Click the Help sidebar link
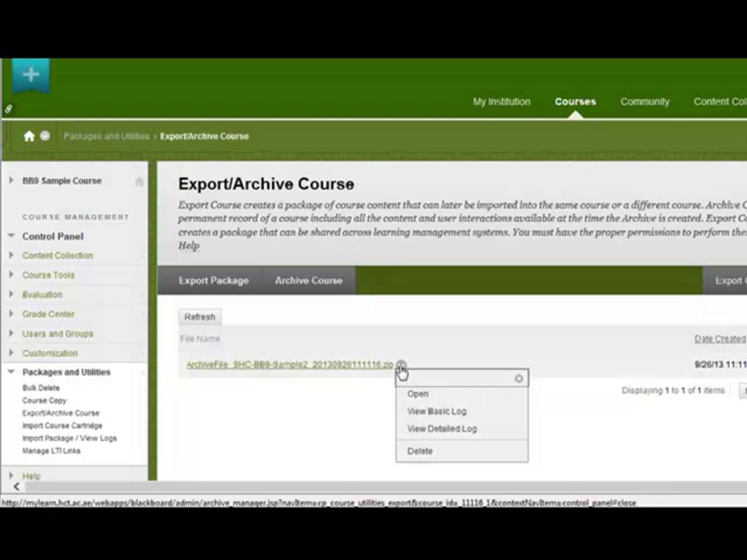The width and height of the screenshot is (747, 560). coord(31,476)
